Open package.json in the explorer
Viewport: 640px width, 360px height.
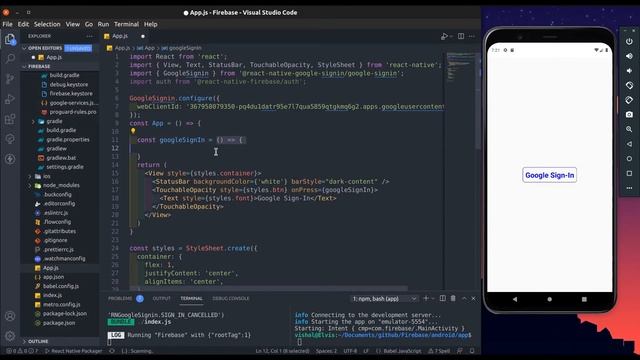(x=59, y=323)
